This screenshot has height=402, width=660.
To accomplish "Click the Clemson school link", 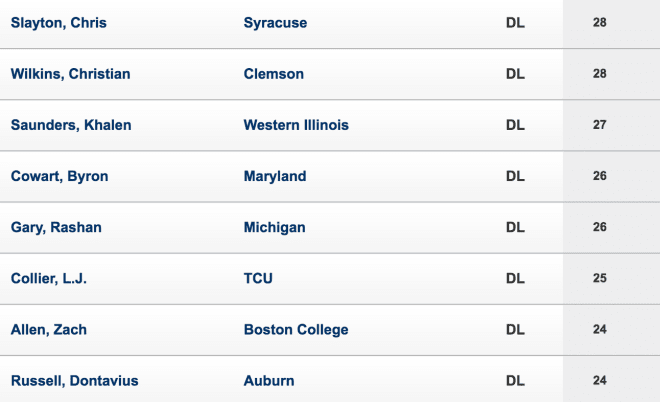I will coord(274,74).
